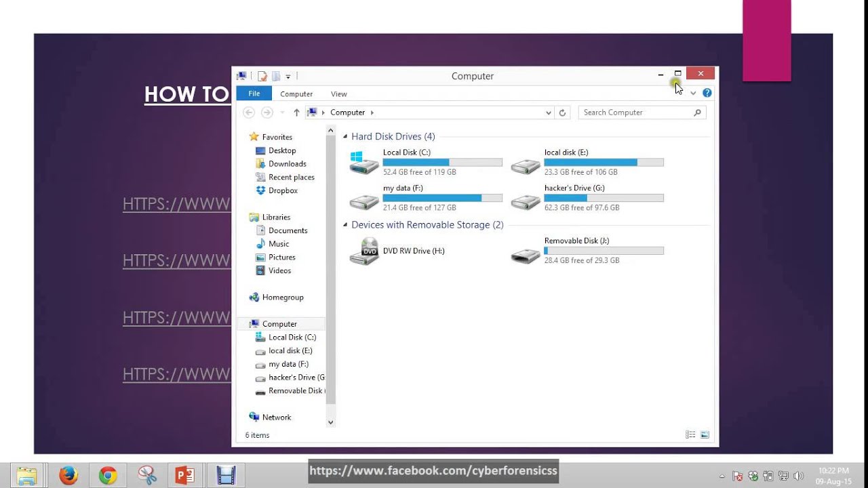The height and width of the screenshot is (488, 868).
Task: Open the Music library
Action: 279,244
